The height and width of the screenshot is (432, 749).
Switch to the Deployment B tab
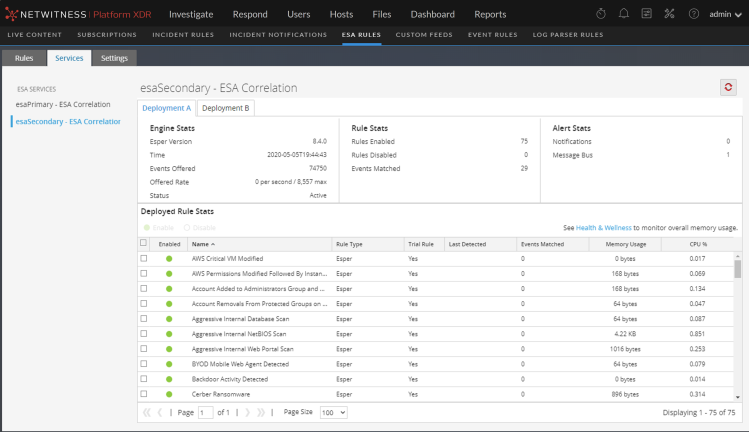pos(226,108)
